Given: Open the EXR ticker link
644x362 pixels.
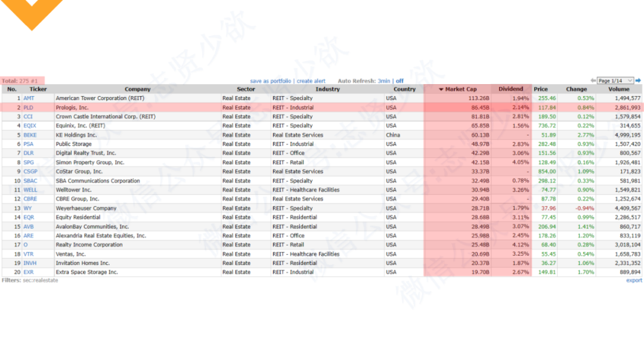Looking at the screenshot, I should pos(29,273).
